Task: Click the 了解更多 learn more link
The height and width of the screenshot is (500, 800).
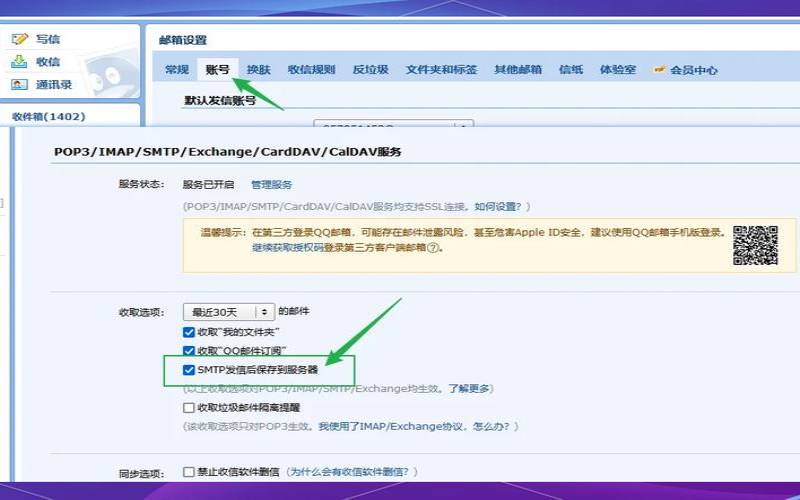Action: tap(469, 389)
